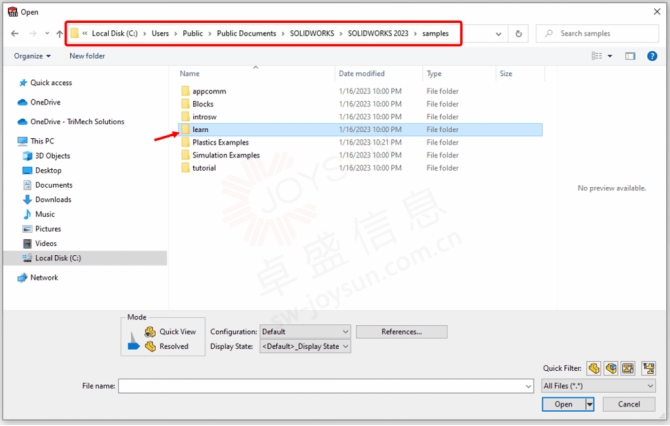
Task: Select This PC in the sidebar
Action: click(42, 141)
